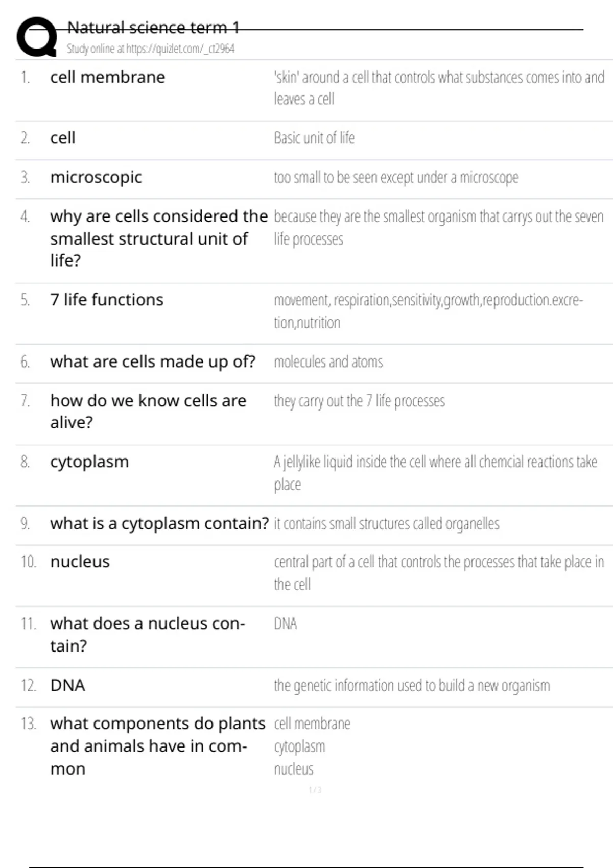The height and width of the screenshot is (868, 613).
Task: Click the page indicator '1 / 3'
Action: pyautogui.click(x=315, y=790)
